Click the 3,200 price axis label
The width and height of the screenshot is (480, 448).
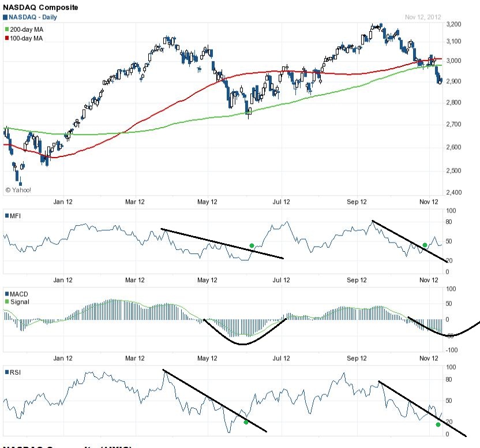453,24
